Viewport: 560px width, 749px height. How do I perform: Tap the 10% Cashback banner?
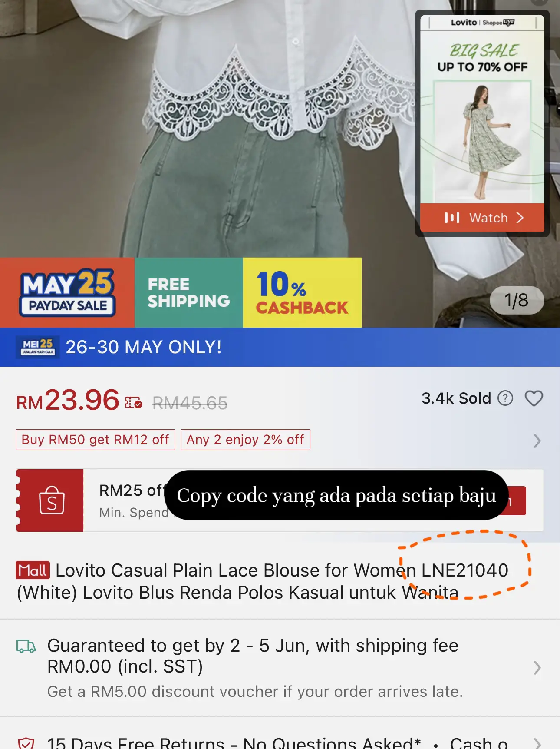302,292
